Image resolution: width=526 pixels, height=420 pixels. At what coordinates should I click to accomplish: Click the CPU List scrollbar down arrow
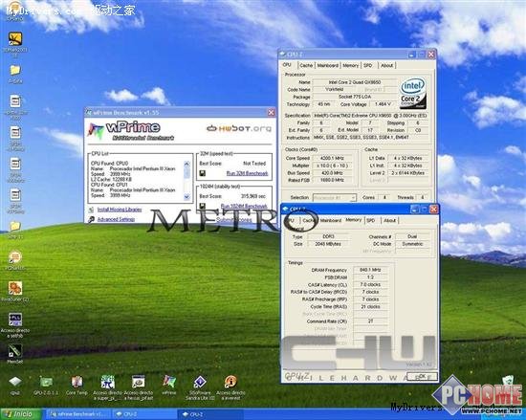click(187, 197)
